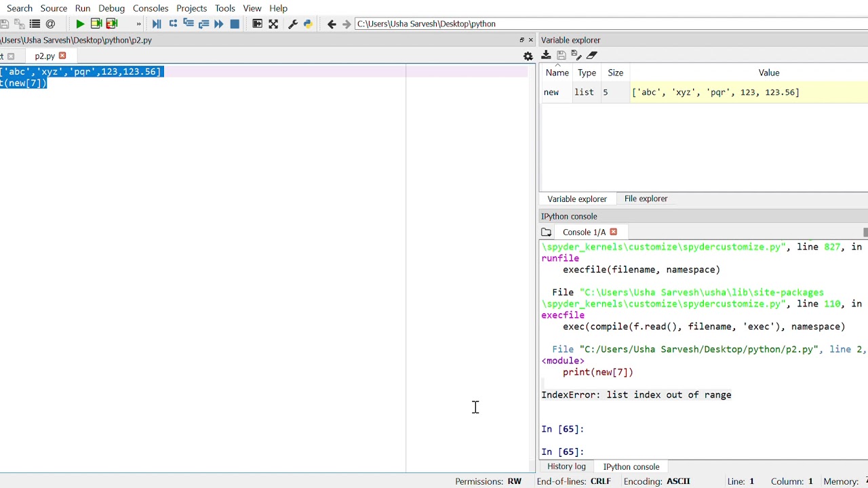Start debugging the file
The height and width of the screenshot is (488, 868).
coord(157,24)
